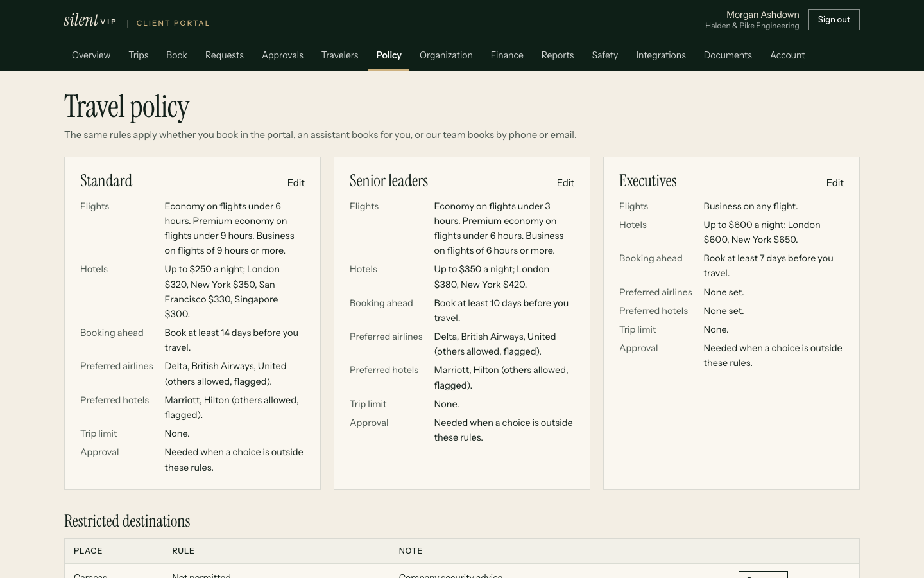Go to the Safety tab
The image size is (924, 578).
pos(605,55)
